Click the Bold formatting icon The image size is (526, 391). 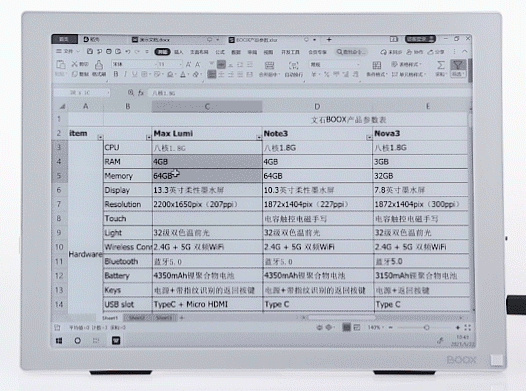coord(116,74)
